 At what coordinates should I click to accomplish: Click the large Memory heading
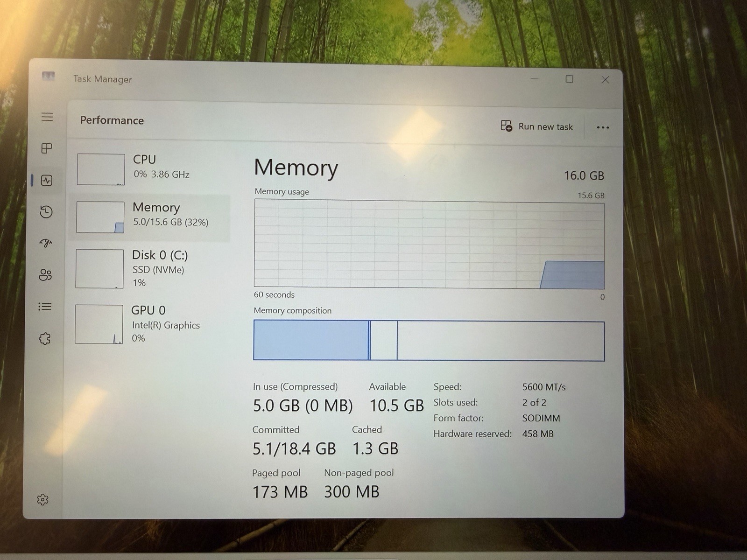click(x=296, y=167)
